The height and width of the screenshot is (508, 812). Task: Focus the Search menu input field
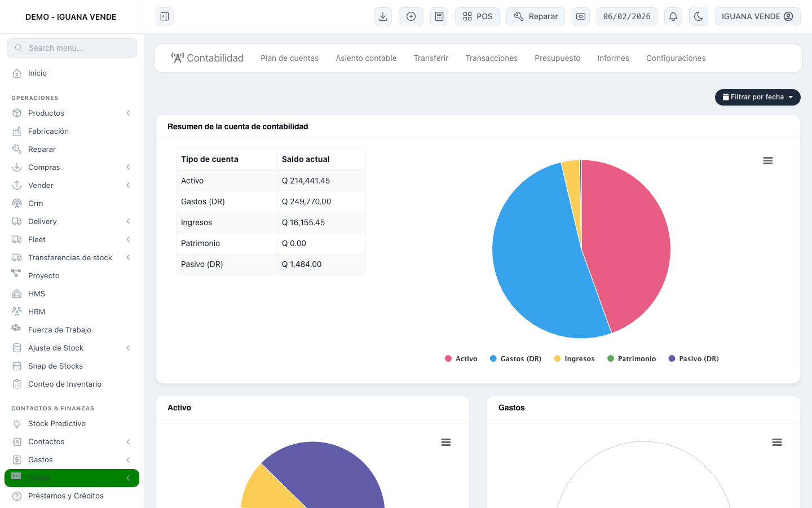(x=72, y=48)
